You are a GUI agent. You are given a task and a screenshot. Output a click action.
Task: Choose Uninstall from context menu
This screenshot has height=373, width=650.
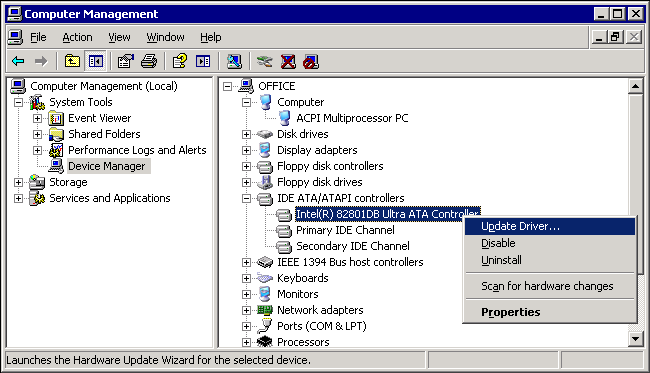pos(550,260)
